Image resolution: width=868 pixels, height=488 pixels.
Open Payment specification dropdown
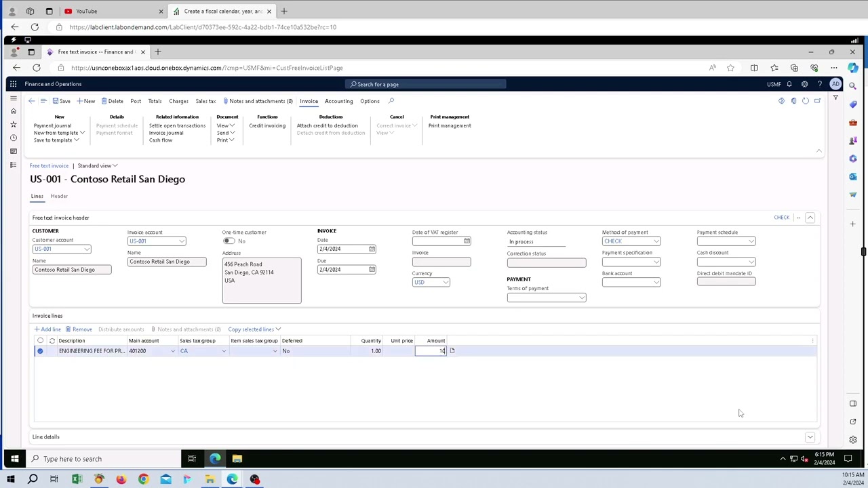(656, 262)
